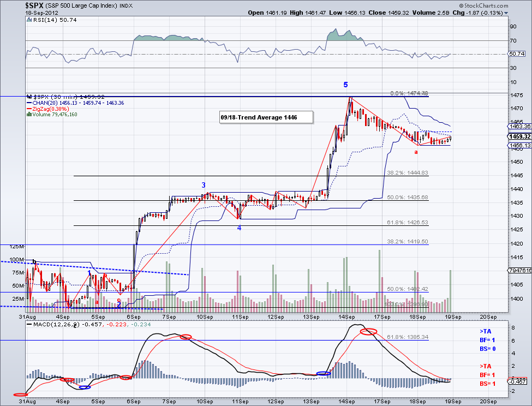Click the 125M volume axis label
The height and width of the screenshot is (406, 532).
click(x=16, y=247)
